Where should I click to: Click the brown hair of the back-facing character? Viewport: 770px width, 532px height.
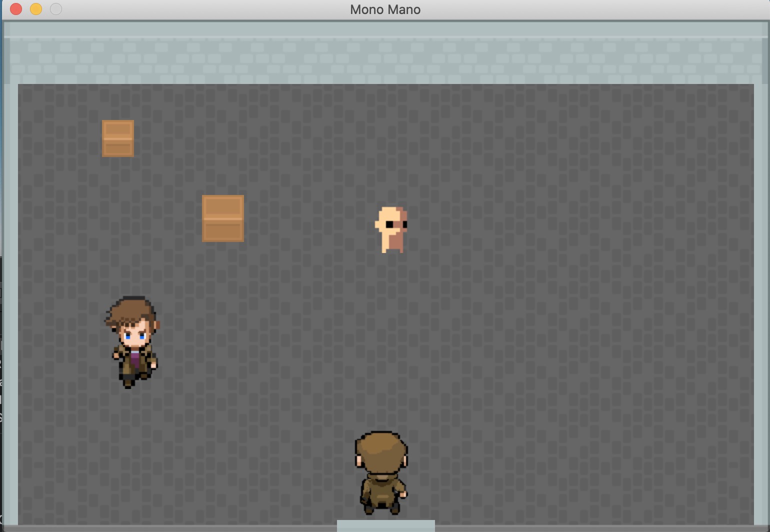click(381, 448)
